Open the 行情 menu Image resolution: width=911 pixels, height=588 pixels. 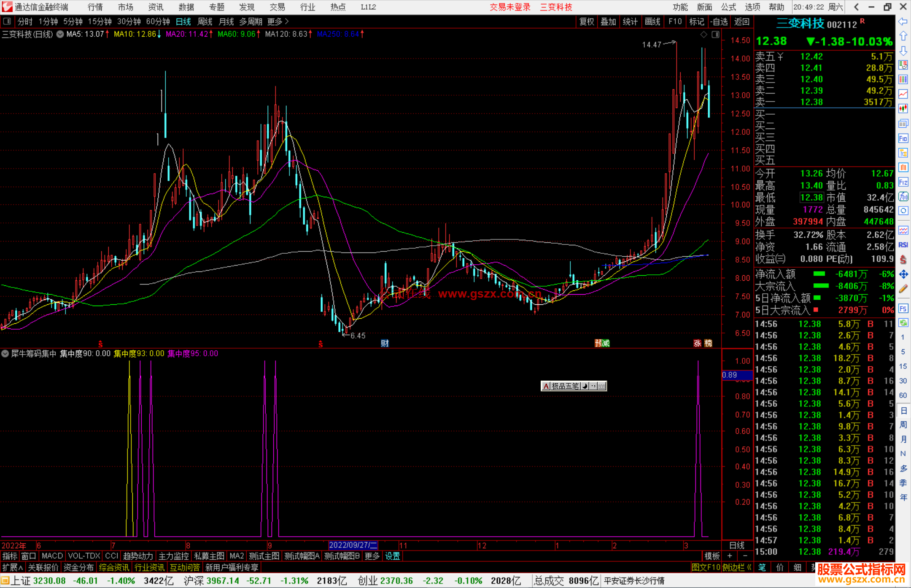[x=95, y=7]
